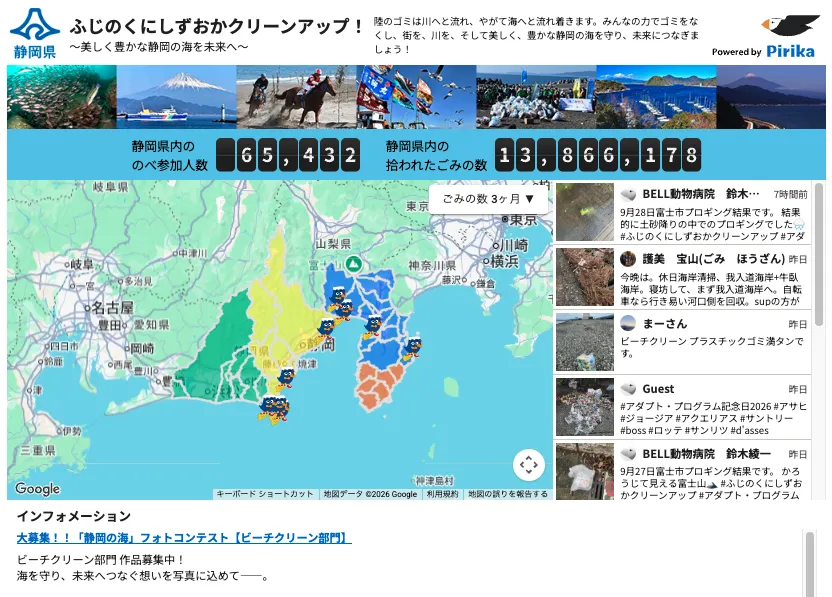Click thumbnail of まーさん post
Screen dimensions: 832x597
(x=585, y=342)
